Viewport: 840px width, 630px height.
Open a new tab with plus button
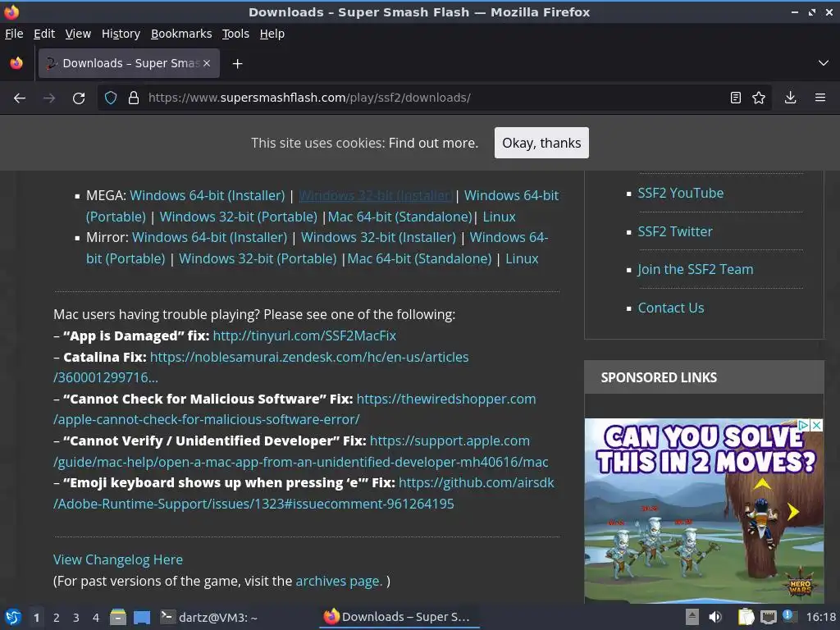(237, 64)
